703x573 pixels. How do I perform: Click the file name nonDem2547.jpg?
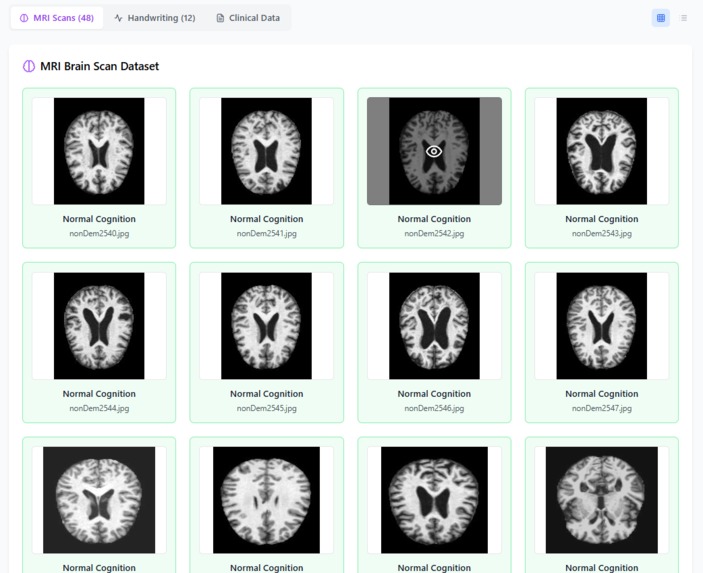[602, 408]
